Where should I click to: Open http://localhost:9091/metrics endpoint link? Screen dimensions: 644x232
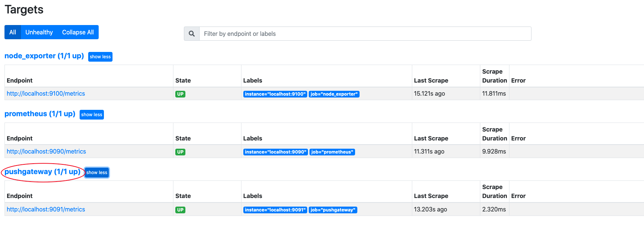tap(46, 209)
